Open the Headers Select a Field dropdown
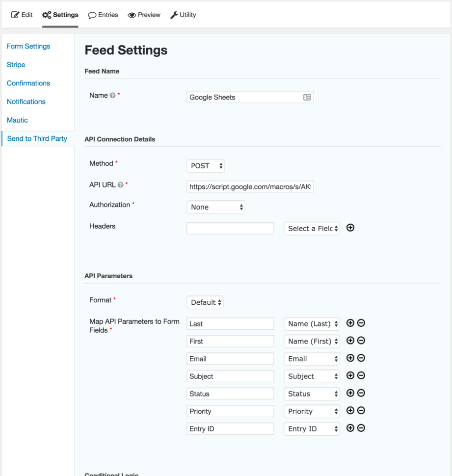Screen dimensions: 452x476 (312, 229)
